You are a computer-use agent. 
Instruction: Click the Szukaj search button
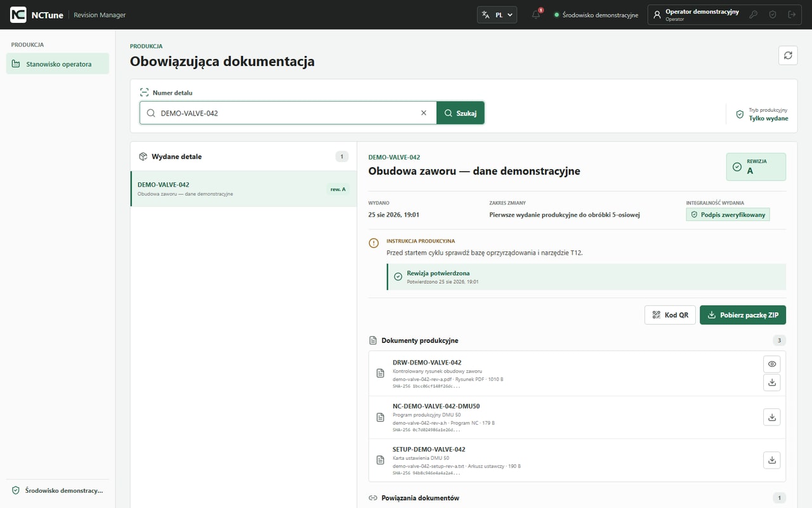point(461,113)
